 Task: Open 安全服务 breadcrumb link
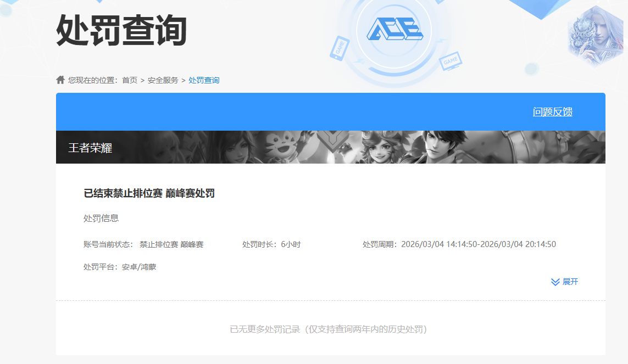click(163, 80)
